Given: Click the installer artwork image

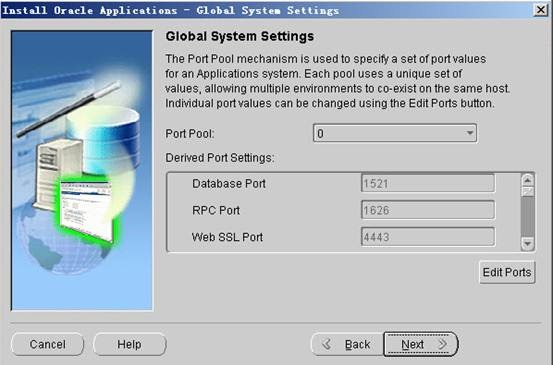Looking at the screenshot, I should point(82,171).
